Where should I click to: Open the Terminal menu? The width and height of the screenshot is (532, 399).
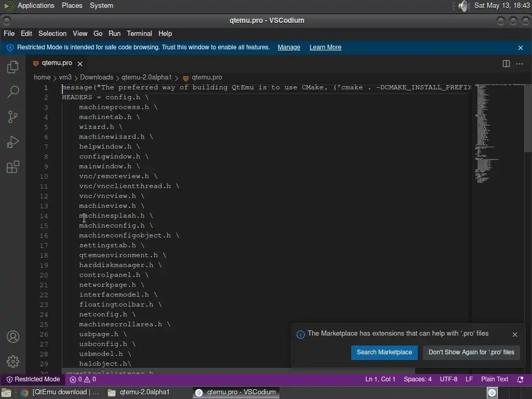(139, 34)
